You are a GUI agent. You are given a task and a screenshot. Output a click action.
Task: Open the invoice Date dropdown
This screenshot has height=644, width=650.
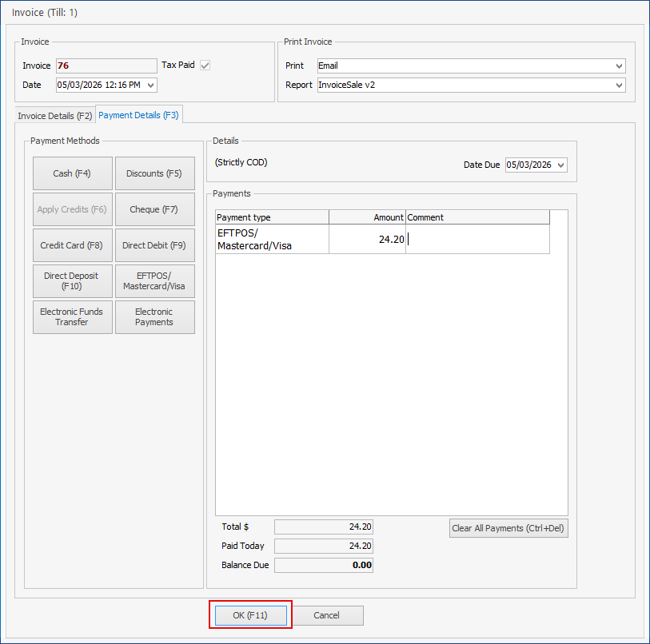click(151, 85)
